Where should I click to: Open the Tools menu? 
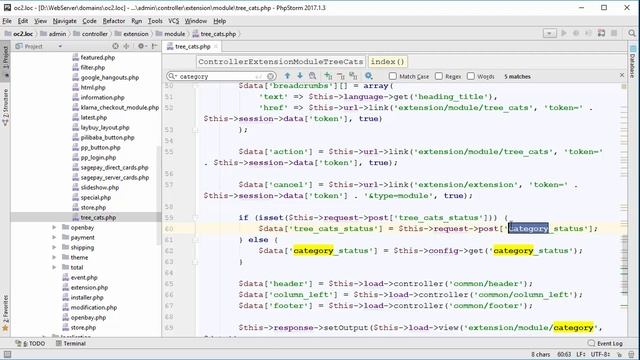pos(155,21)
